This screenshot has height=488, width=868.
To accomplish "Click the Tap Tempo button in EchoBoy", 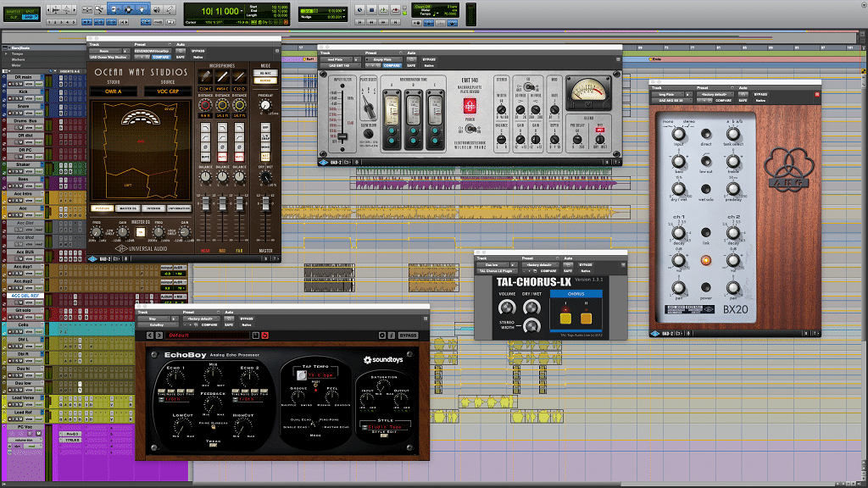I will (x=301, y=375).
